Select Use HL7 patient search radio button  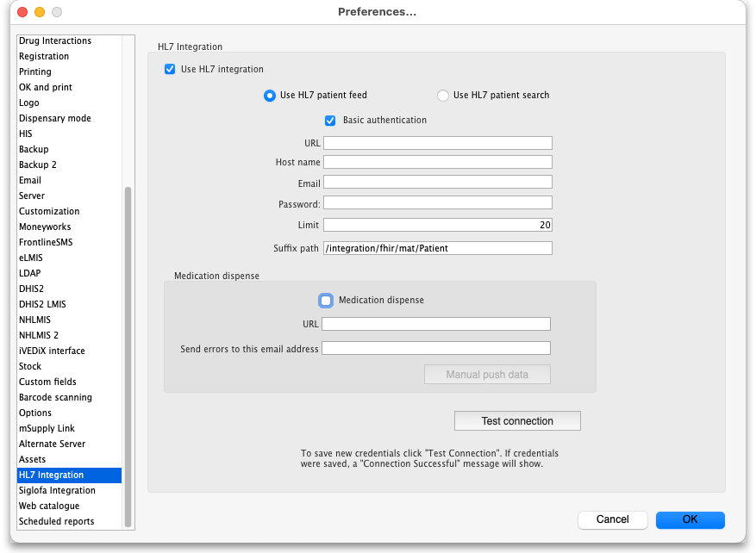pyautogui.click(x=443, y=96)
